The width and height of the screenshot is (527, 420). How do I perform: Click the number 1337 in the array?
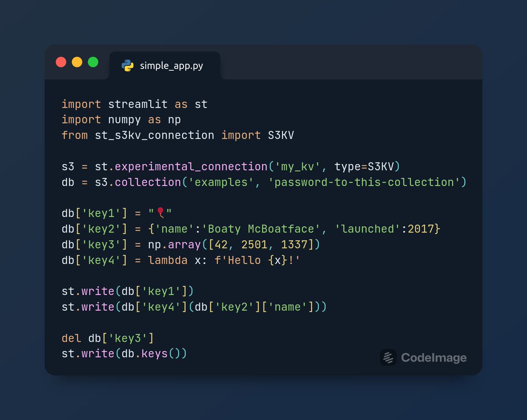tap(294, 244)
